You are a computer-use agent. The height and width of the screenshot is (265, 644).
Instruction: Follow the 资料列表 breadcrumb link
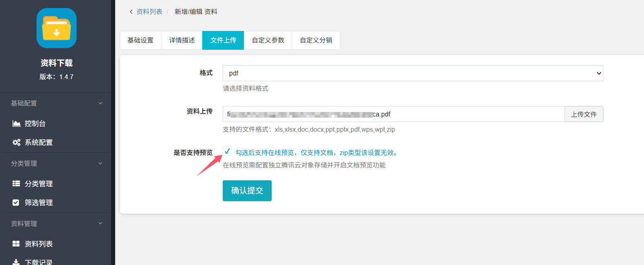pos(149,12)
